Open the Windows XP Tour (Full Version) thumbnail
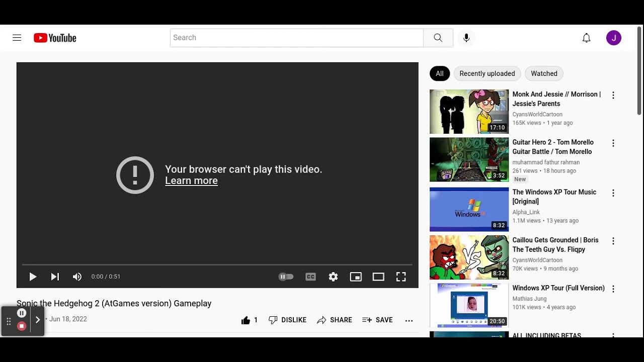644x362 pixels. point(469,305)
